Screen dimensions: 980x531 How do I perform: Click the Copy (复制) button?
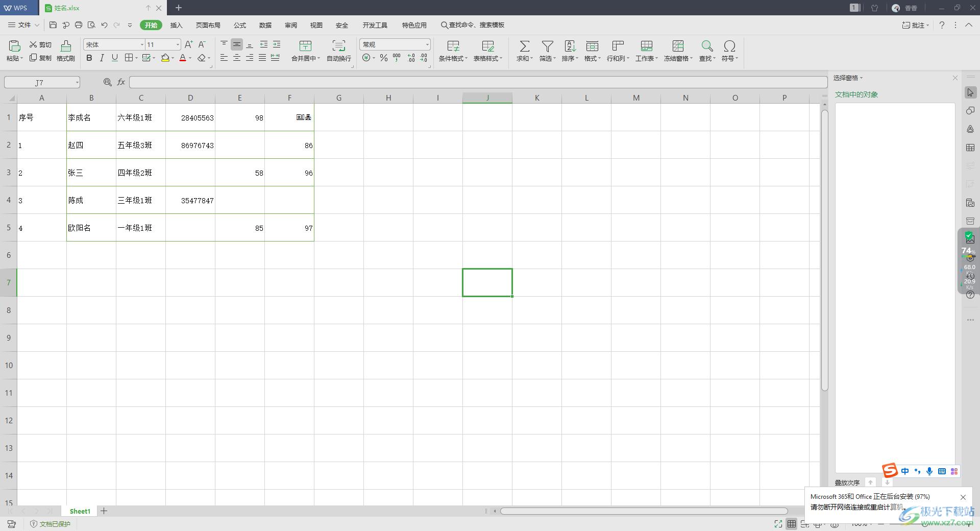pyautogui.click(x=40, y=58)
